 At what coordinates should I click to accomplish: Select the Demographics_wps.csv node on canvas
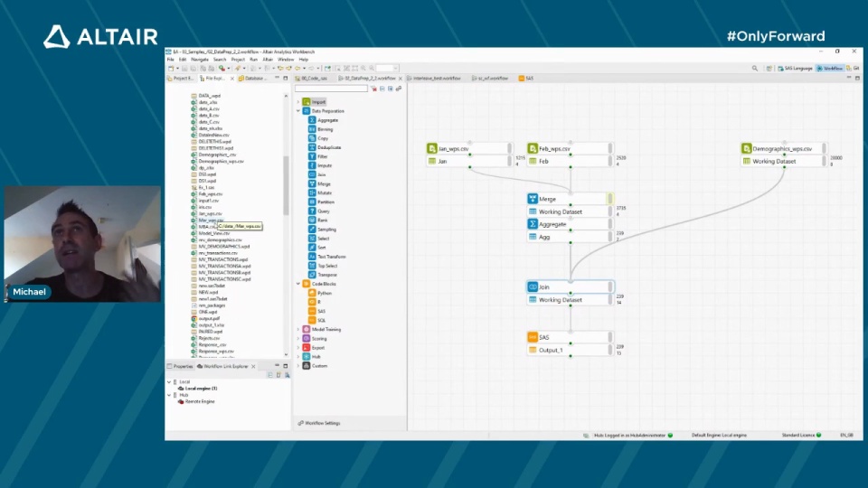[784, 148]
